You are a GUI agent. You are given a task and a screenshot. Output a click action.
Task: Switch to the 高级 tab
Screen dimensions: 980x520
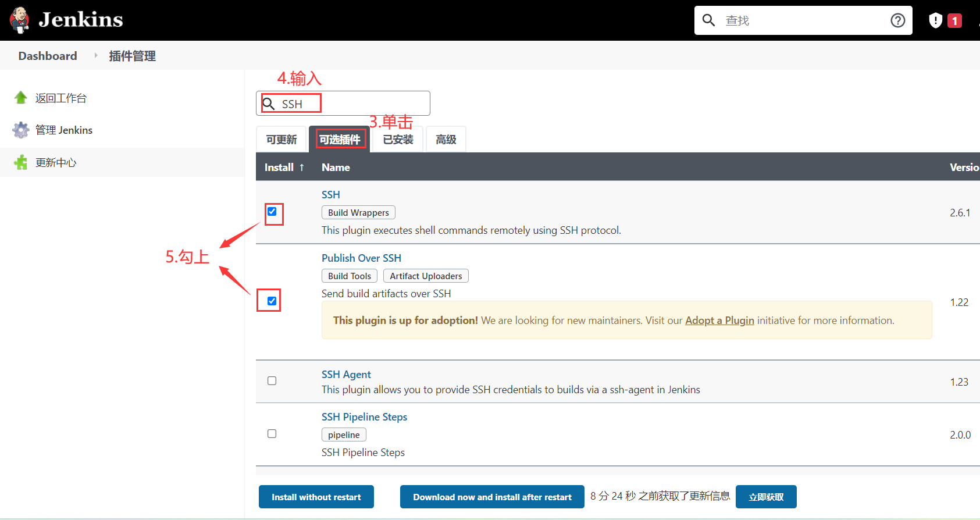(x=446, y=140)
